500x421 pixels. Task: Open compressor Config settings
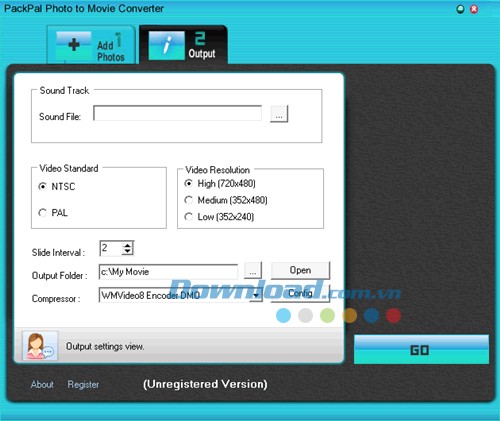pyautogui.click(x=300, y=294)
